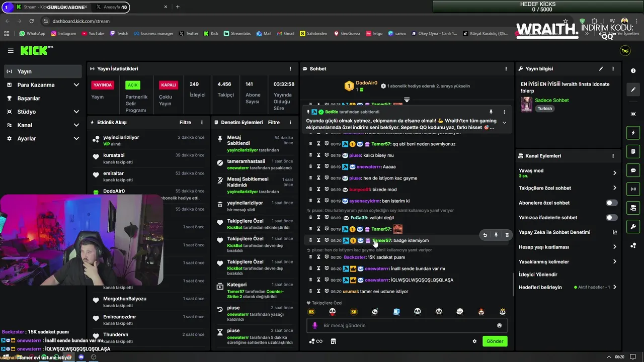Click the points infinity icon below message box
The image size is (644, 362).
point(315,341)
